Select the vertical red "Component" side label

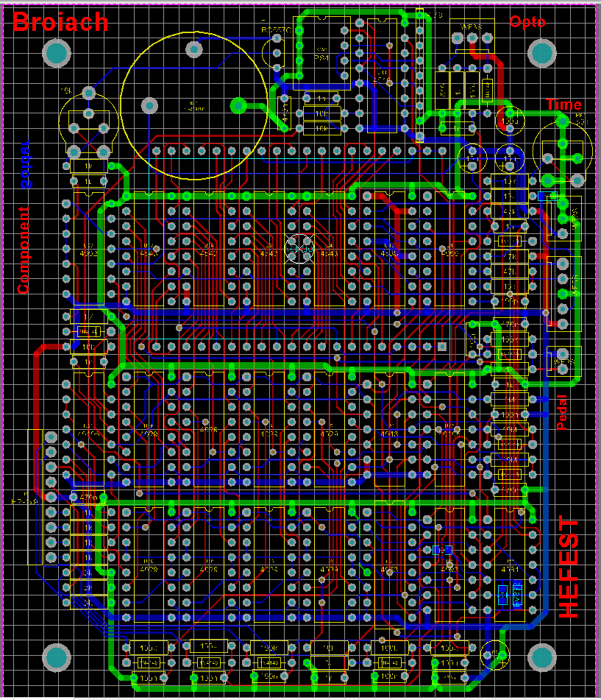click(24, 250)
